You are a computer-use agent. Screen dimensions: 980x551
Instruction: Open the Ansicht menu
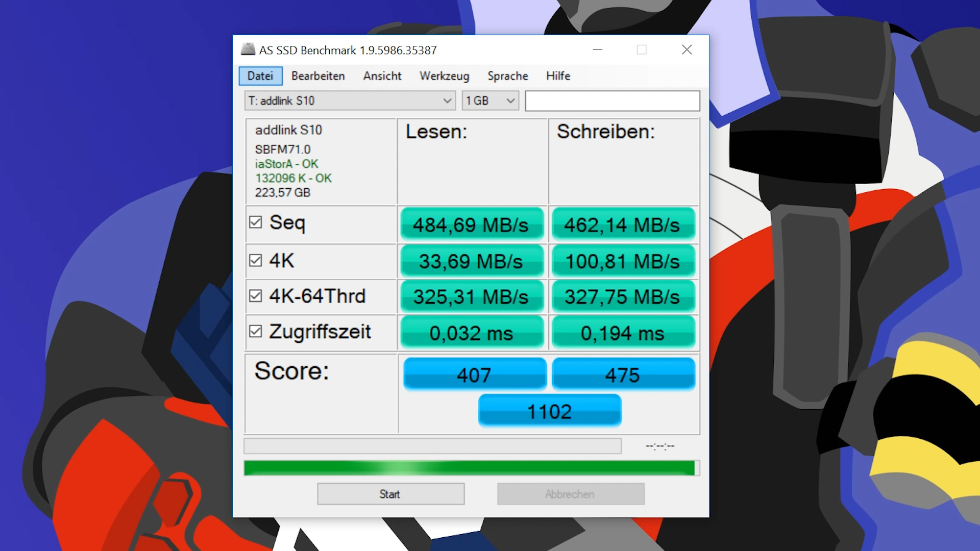tap(382, 76)
